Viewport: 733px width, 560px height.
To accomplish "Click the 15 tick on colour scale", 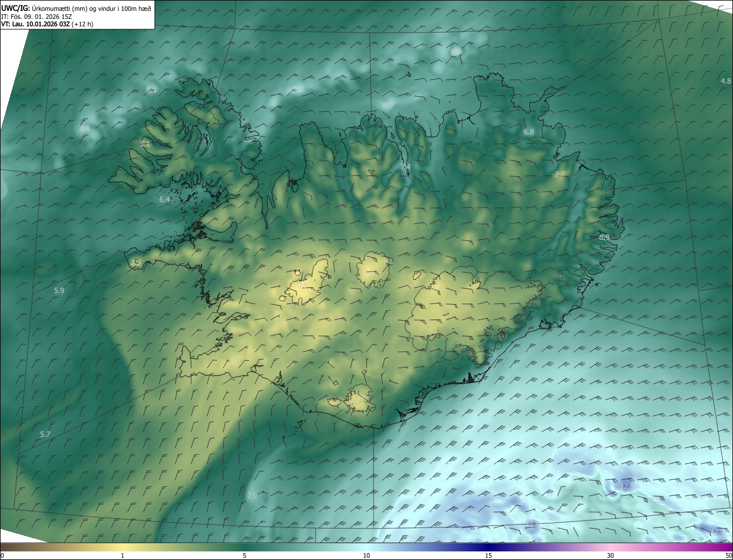I will (x=488, y=555).
